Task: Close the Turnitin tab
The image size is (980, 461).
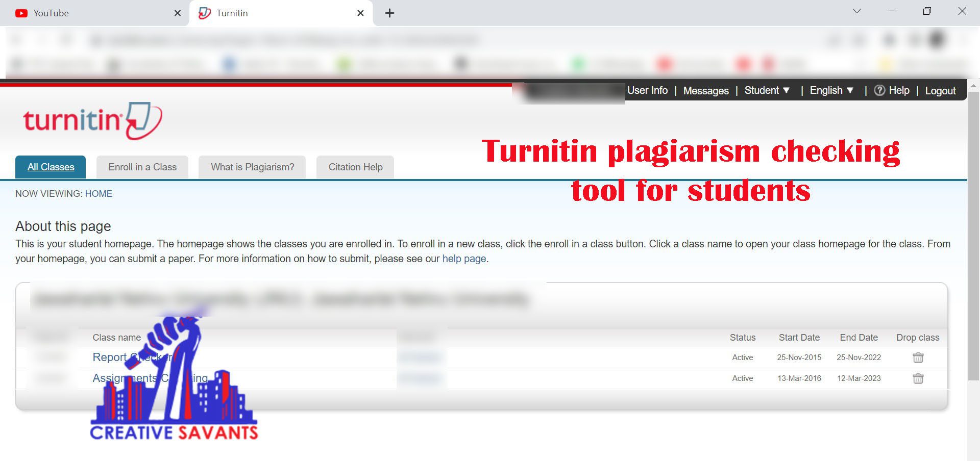Action: (x=360, y=13)
